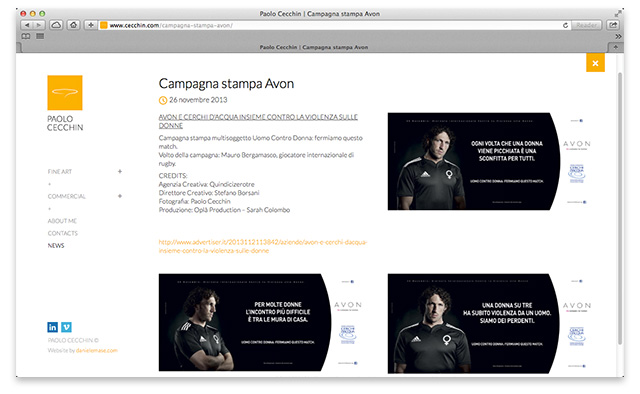
Task: Open the bookmarks book icon
Action: click(26, 36)
